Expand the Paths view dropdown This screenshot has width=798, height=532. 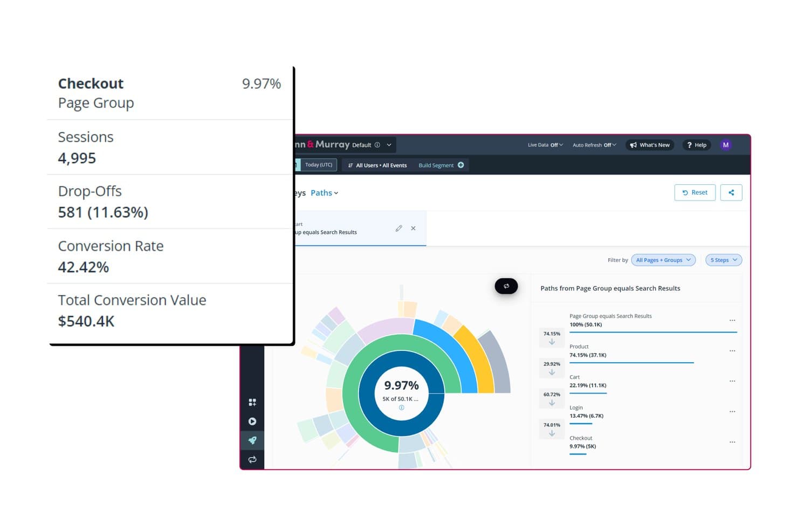(x=324, y=193)
